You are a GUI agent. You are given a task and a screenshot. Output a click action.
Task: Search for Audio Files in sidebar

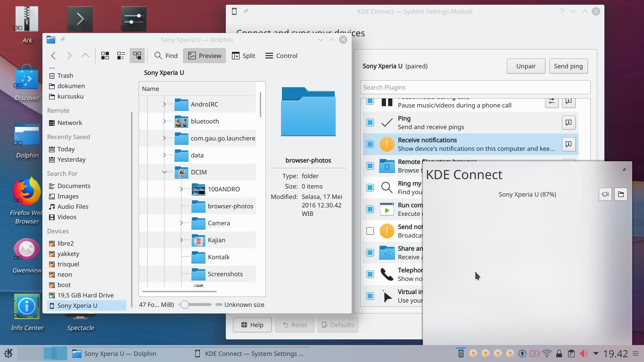(x=73, y=206)
